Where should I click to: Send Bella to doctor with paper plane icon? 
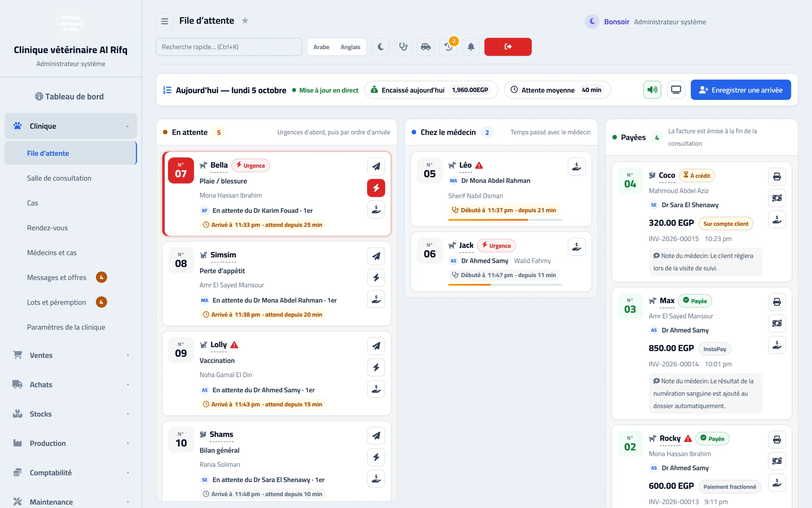(376, 166)
